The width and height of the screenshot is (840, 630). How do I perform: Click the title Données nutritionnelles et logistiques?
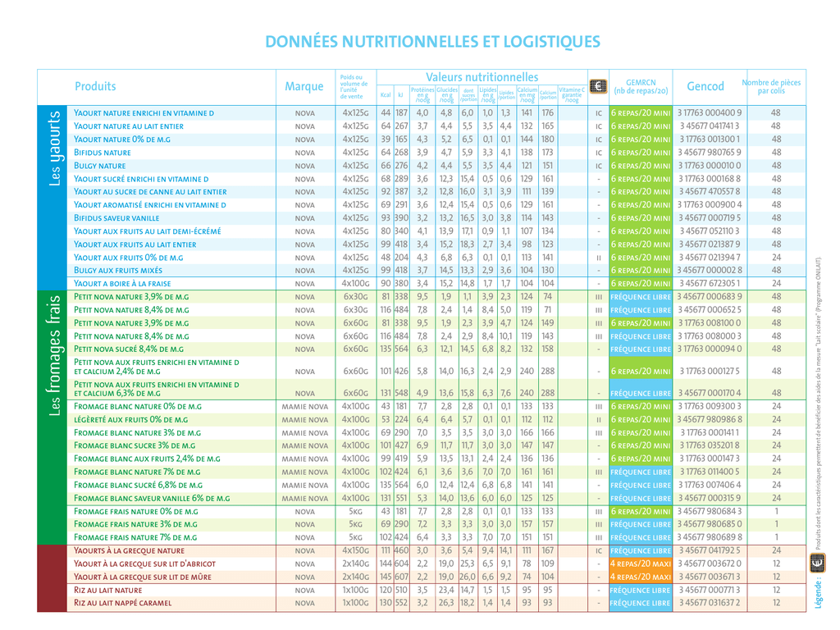[432, 42]
